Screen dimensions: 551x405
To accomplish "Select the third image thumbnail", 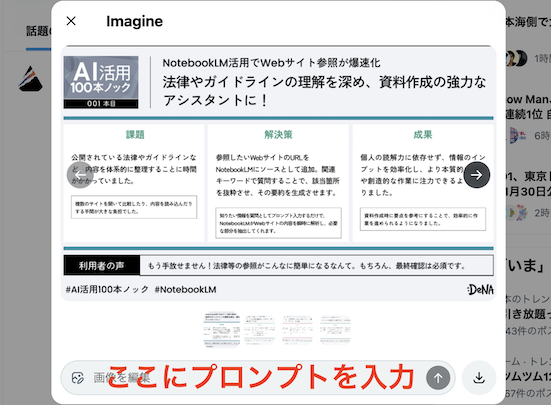I will tap(297, 330).
